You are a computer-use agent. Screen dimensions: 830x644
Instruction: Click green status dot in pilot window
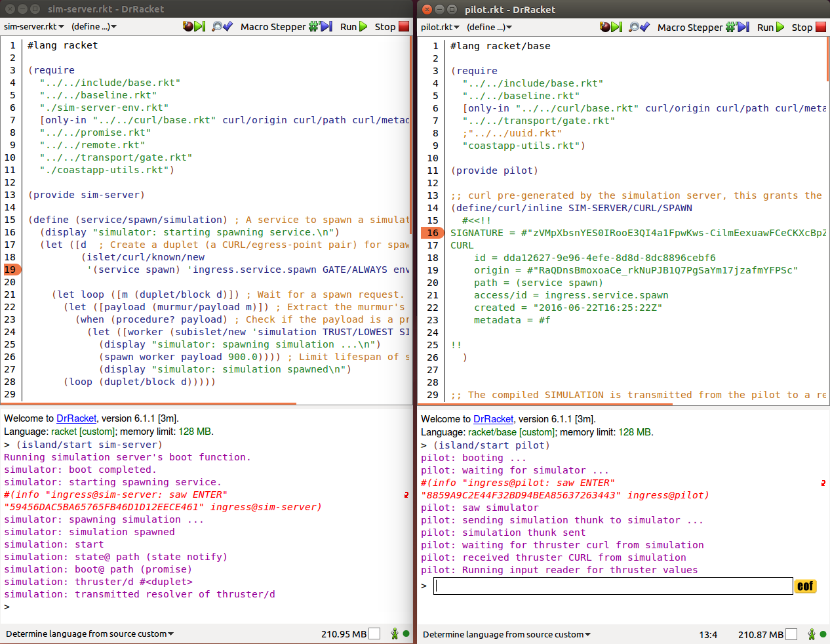pos(823,634)
